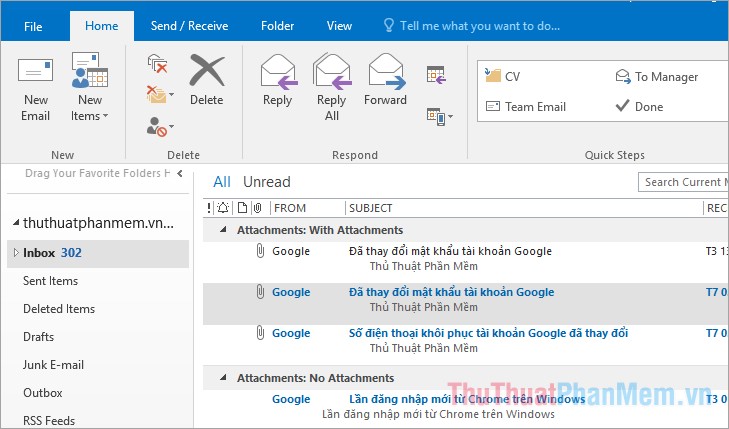
Task: Collapse No Attachments group
Action: pyautogui.click(x=224, y=377)
